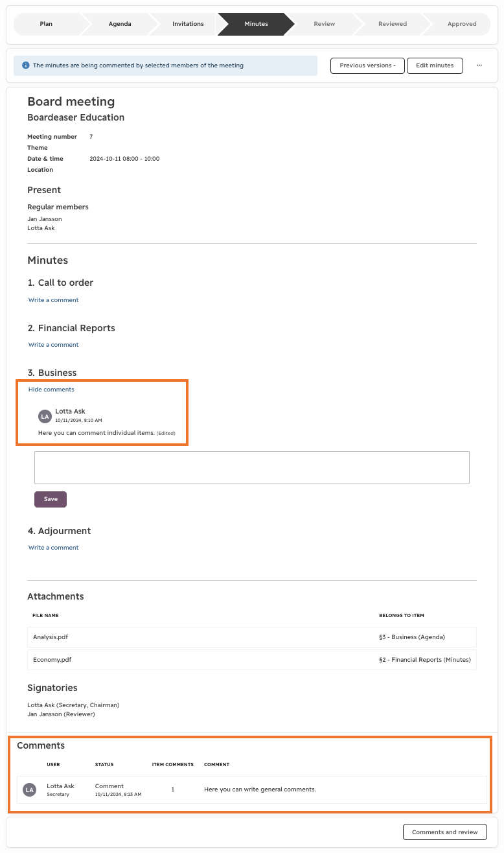Click LA avatar in Comments table
This screenshot has width=504, height=853.
click(x=29, y=789)
